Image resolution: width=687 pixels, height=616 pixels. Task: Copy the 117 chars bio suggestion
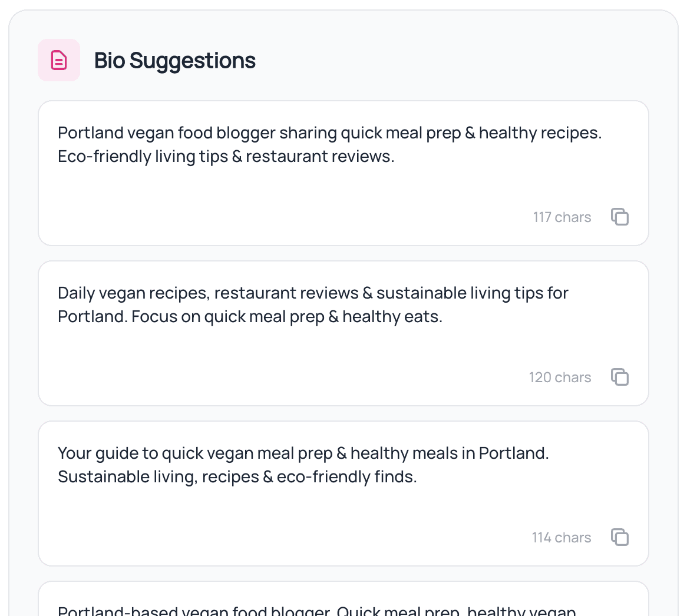(619, 217)
